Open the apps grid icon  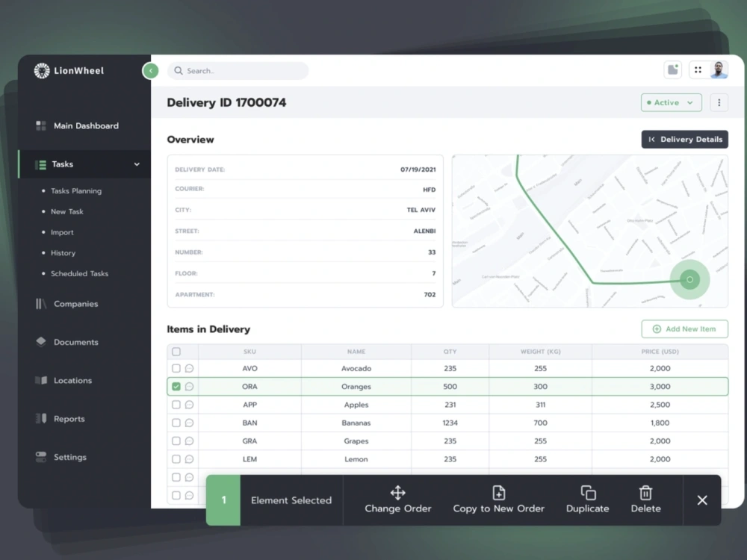pos(698,70)
